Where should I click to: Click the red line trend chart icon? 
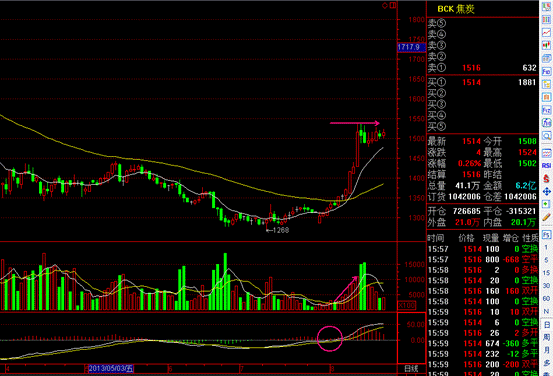point(546,32)
